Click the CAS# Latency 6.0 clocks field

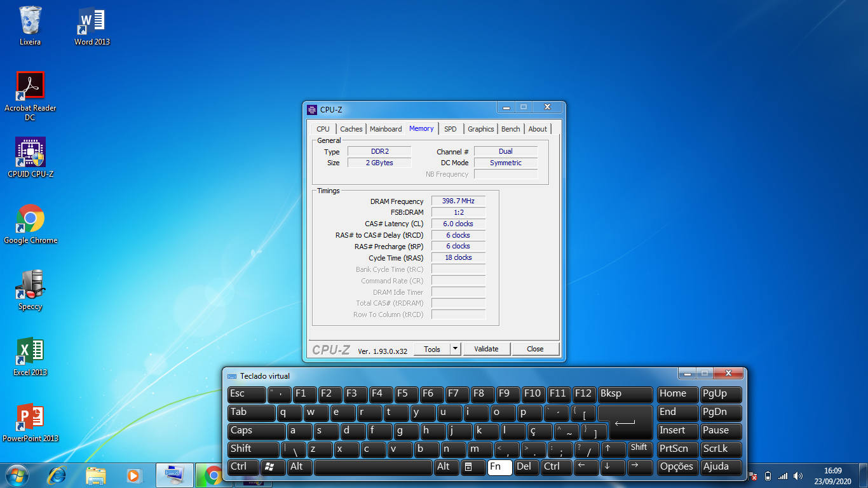point(458,224)
